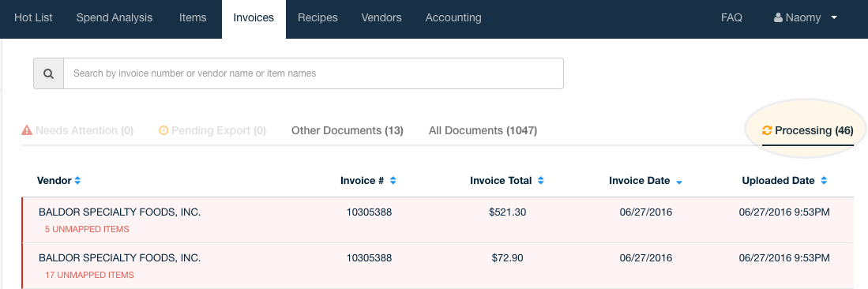Select the $72.90 invoice total
Image resolution: width=868 pixels, height=289 pixels.
[508, 258]
